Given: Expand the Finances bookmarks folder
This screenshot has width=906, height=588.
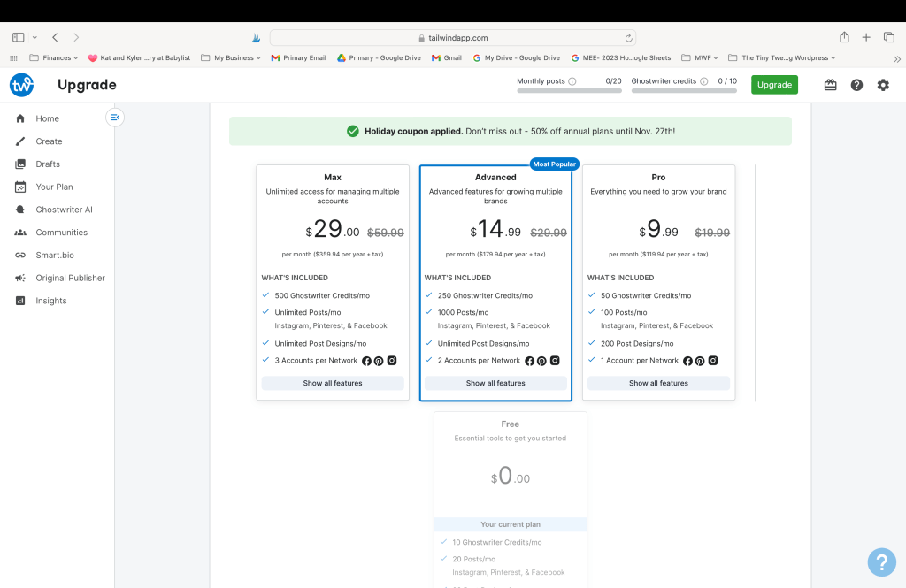Looking at the screenshot, I should click(54, 58).
